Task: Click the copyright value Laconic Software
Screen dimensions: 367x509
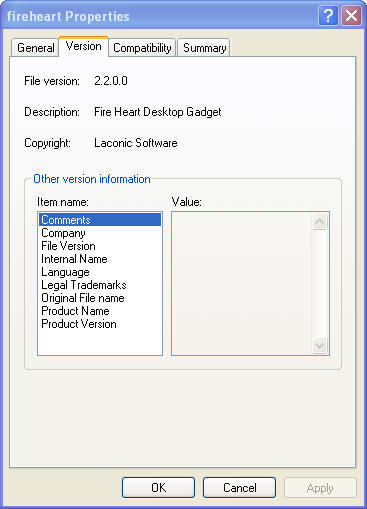Action: pyautogui.click(x=136, y=143)
